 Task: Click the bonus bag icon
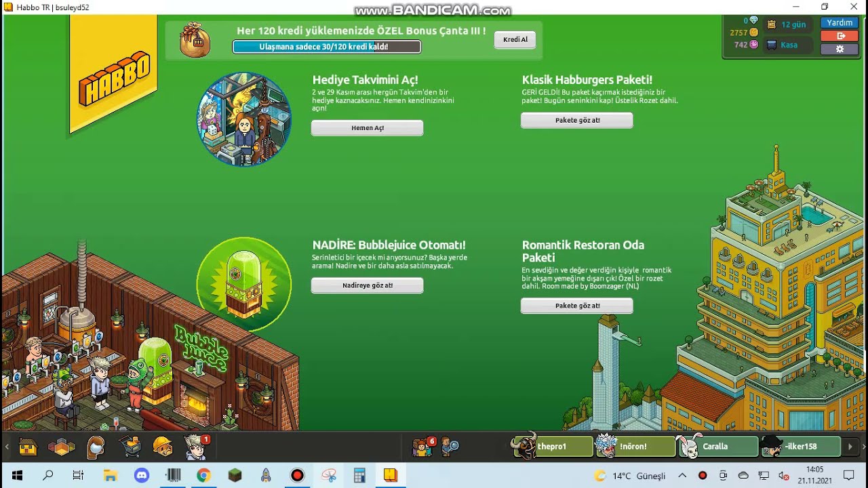[195, 40]
